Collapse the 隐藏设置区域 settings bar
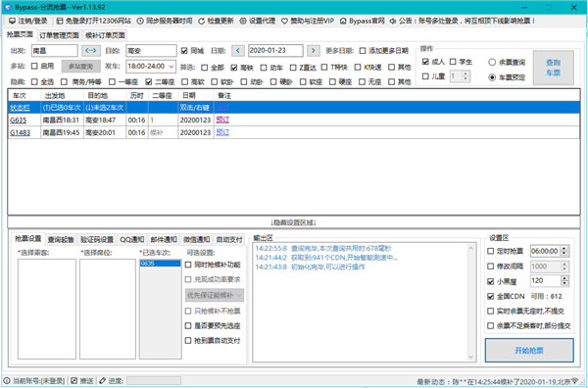Screen dimensions: 588x388 [294, 222]
